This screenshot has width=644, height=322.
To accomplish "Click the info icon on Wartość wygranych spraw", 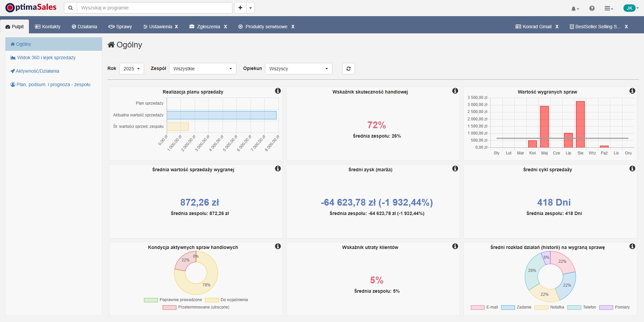I will click(x=632, y=91).
